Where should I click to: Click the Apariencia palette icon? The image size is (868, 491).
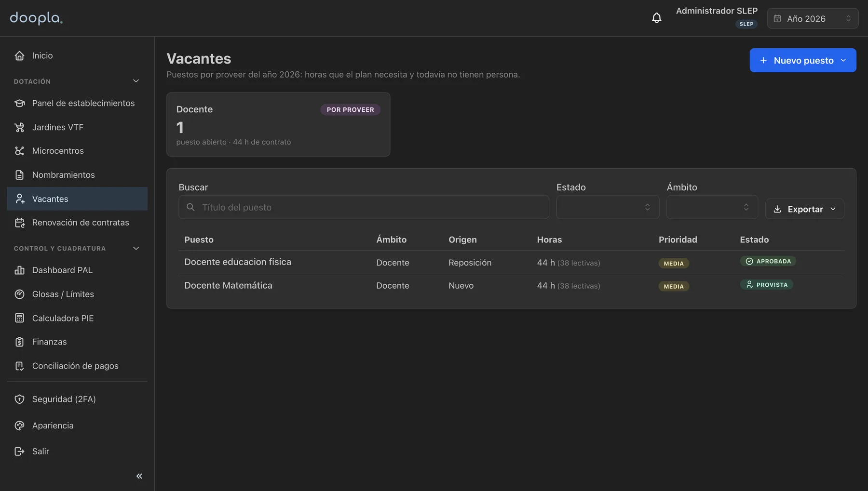pyautogui.click(x=19, y=425)
